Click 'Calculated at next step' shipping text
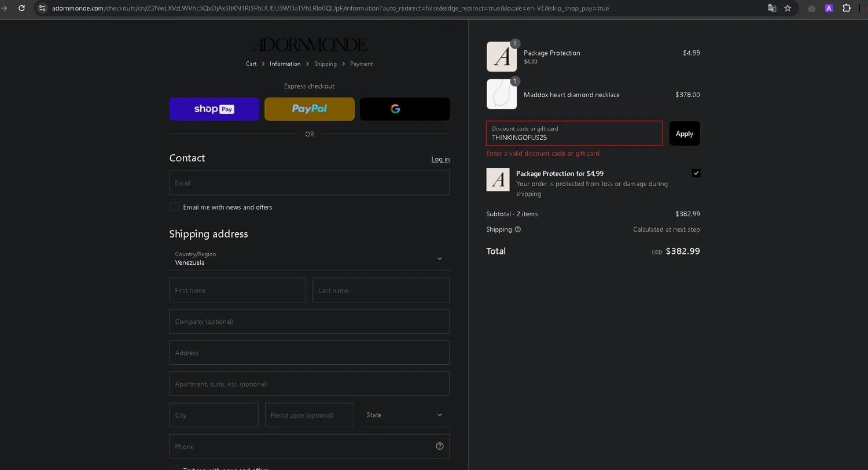868x470 pixels. click(x=667, y=230)
